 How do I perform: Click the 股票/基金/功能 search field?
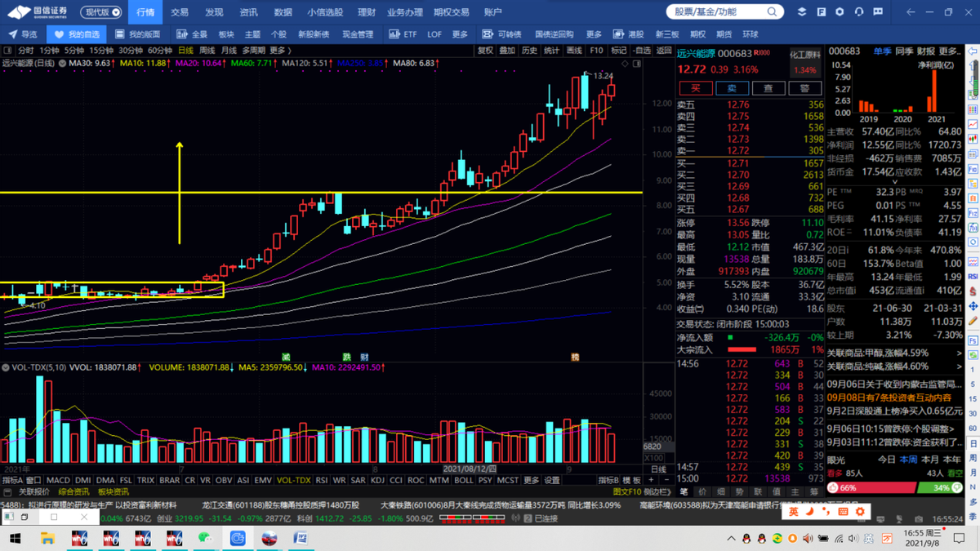click(716, 12)
